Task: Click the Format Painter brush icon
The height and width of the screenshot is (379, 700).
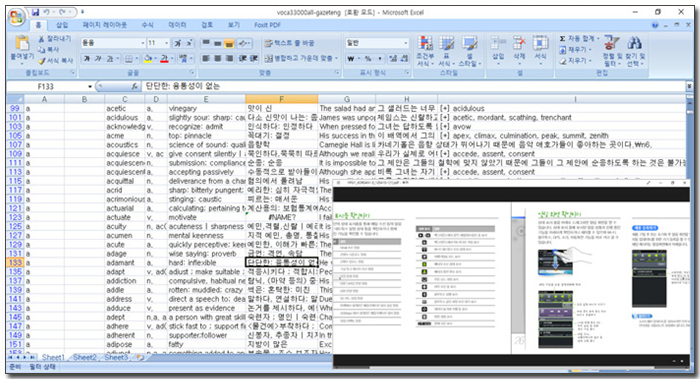Action: tap(42, 61)
